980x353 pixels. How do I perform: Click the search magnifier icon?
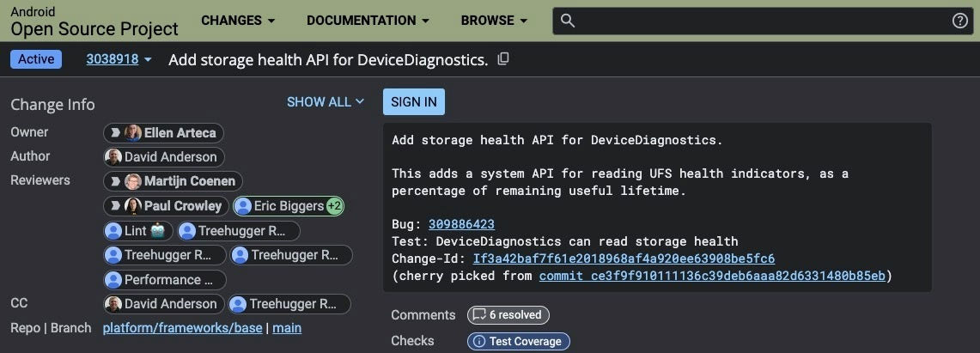(x=568, y=21)
